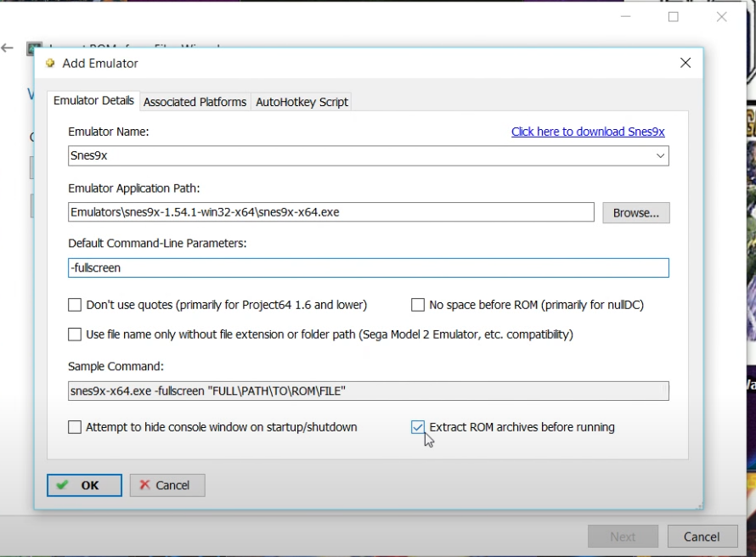This screenshot has width=756, height=557.
Task: Click Cancel in the background wizard window
Action: [702, 537]
